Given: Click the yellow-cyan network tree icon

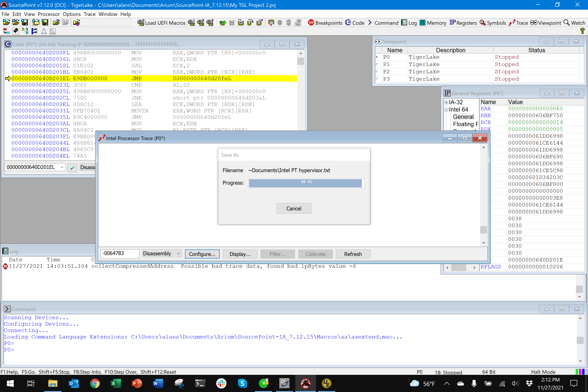Looking at the screenshot, I should coord(25,31).
